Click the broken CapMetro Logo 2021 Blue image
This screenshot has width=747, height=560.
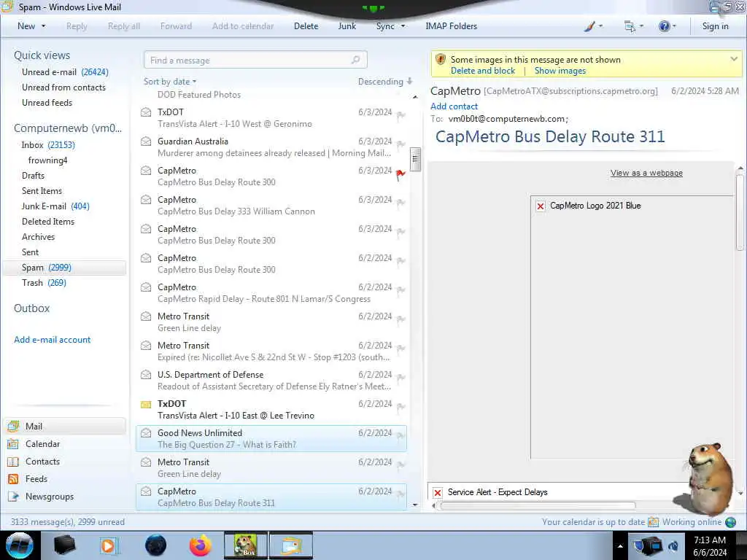[632, 327]
